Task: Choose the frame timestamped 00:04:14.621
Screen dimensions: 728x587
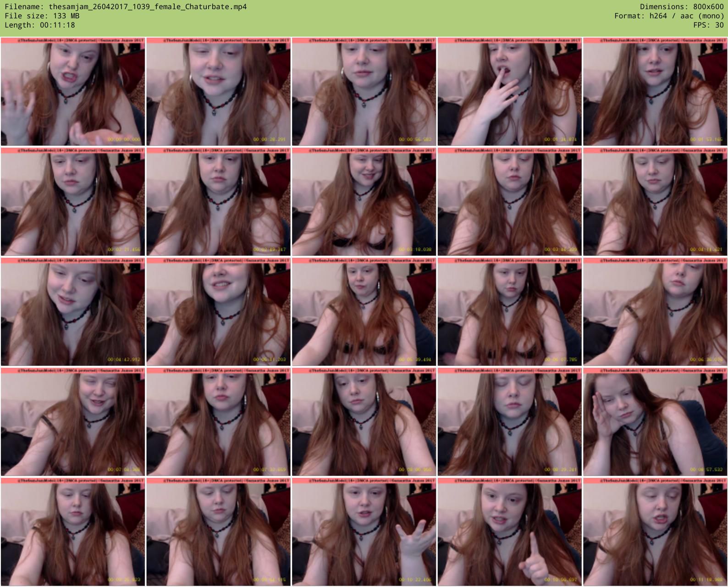Action: point(655,202)
